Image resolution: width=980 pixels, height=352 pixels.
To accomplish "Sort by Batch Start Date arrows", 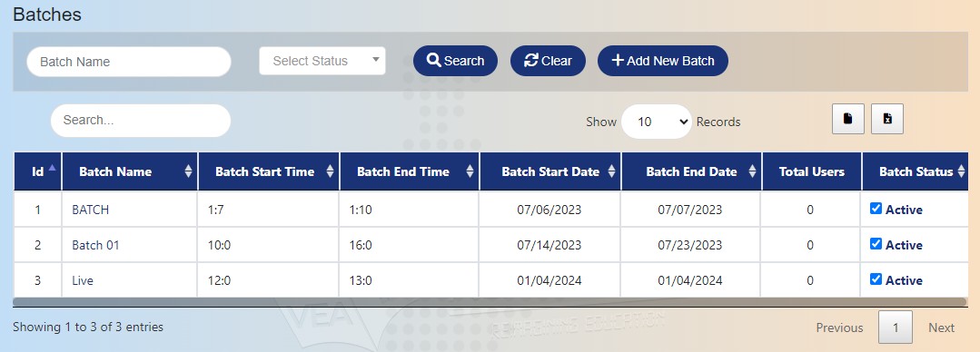I will click(x=611, y=171).
